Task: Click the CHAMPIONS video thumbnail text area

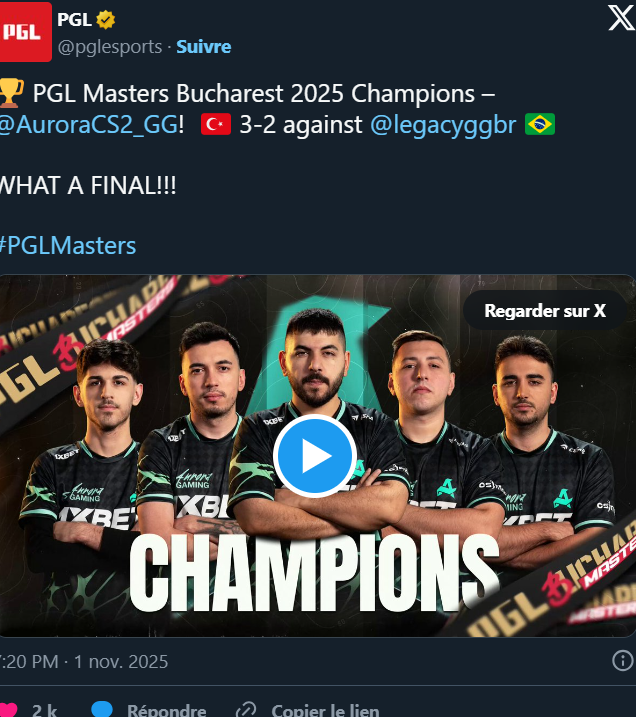Action: click(x=314, y=572)
